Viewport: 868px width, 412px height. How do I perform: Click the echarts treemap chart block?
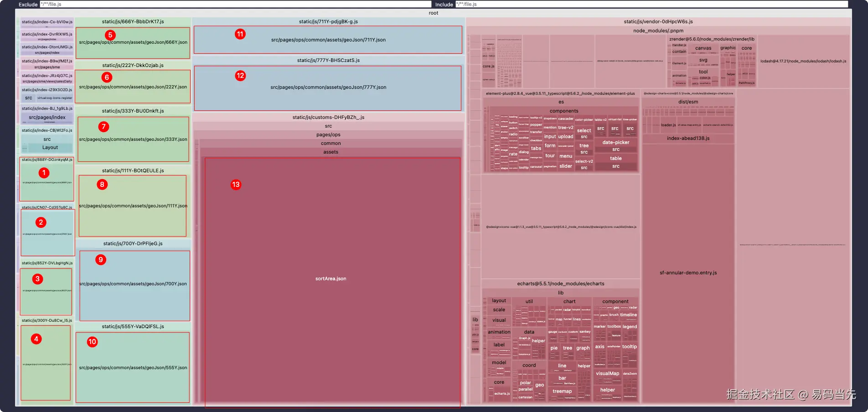pyautogui.click(x=562, y=394)
